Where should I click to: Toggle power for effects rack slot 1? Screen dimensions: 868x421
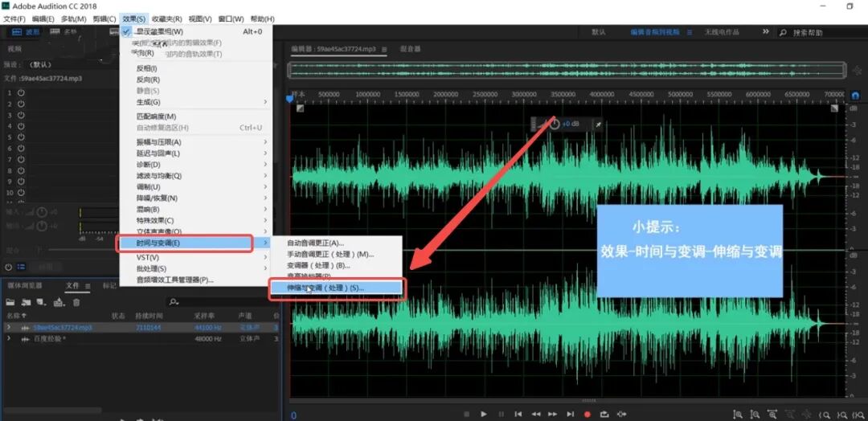(x=21, y=93)
